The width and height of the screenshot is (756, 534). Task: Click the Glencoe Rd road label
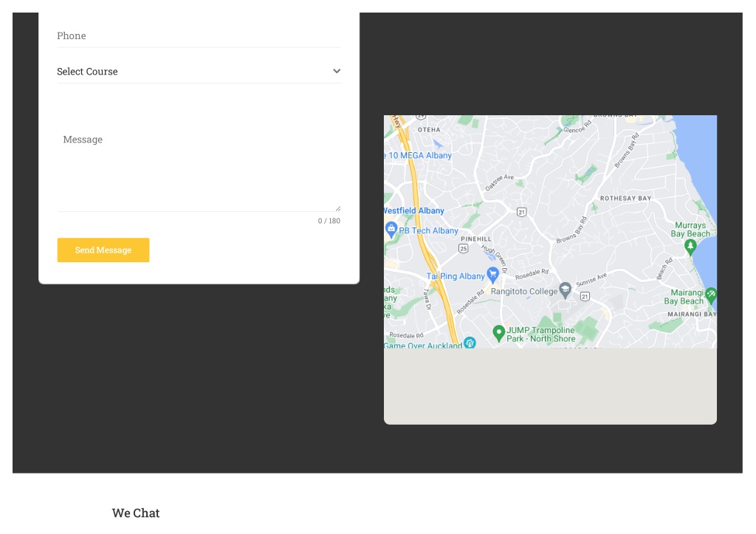[577, 127]
